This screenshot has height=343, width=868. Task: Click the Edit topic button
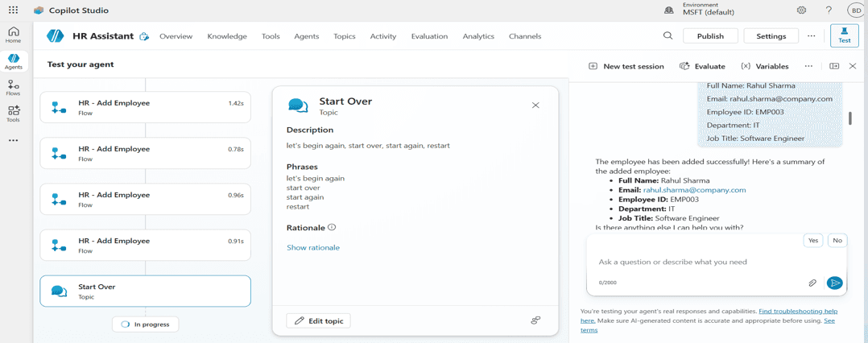click(x=318, y=320)
